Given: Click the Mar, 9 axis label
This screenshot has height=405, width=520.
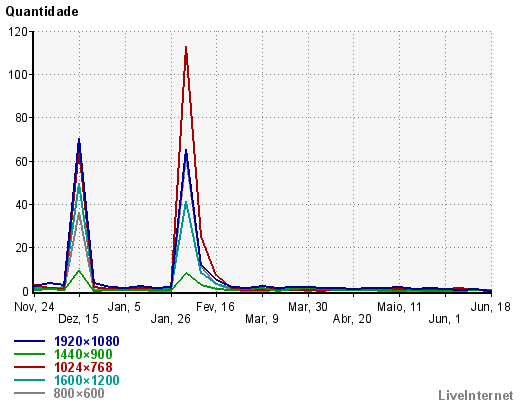Looking at the screenshot, I should (x=262, y=319).
